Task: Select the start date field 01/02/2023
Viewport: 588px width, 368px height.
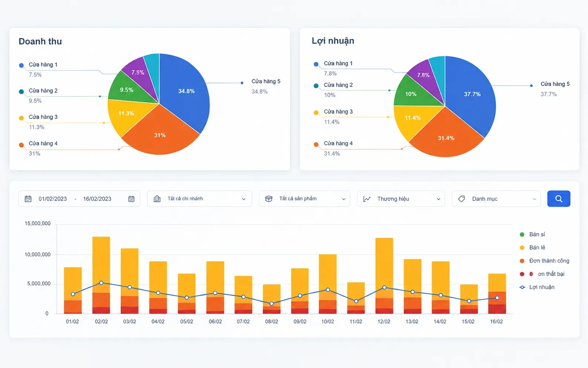Action: [53, 199]
